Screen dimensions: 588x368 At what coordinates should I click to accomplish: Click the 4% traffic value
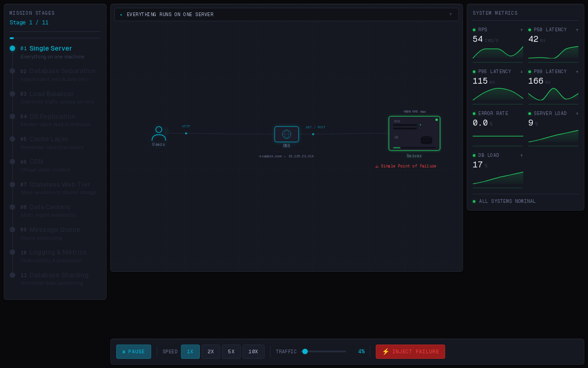click(x=362, y=351)
